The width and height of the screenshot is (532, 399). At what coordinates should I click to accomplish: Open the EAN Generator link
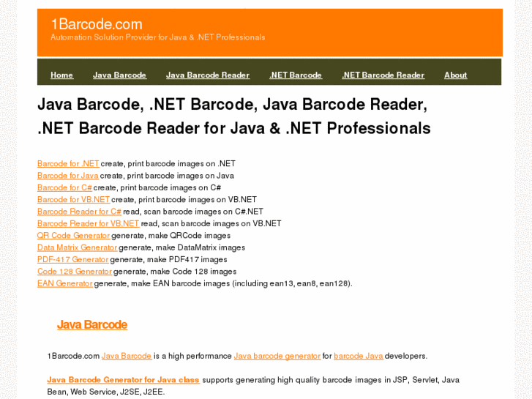(x=65, y=283)
